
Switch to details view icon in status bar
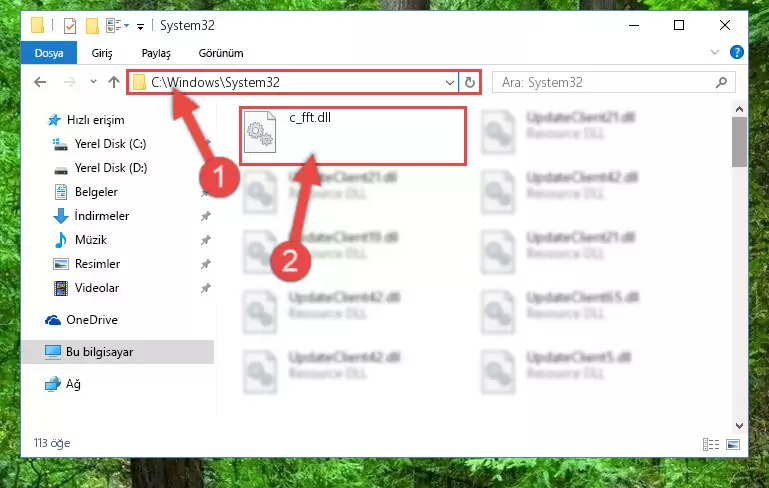[711, 444]
